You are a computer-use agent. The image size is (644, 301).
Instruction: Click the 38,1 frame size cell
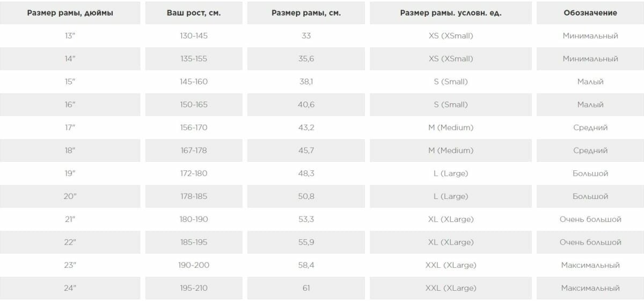click(x=306, y=82)
